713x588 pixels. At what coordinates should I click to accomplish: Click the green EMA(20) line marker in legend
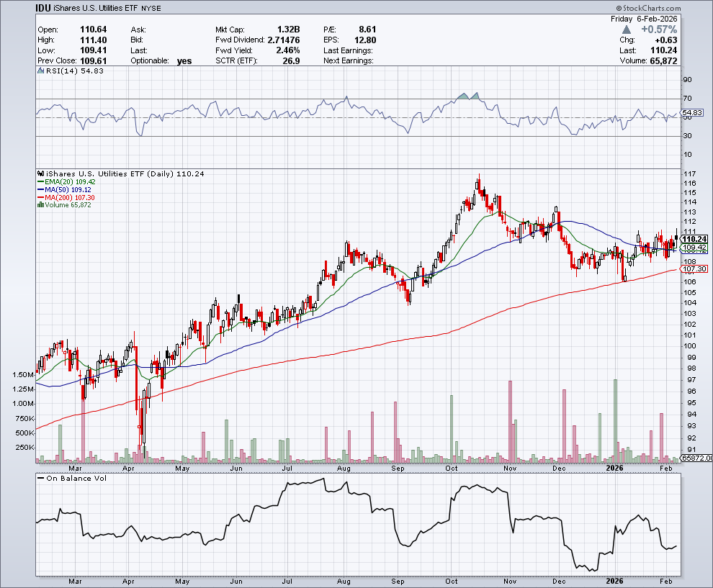[40, 182]
